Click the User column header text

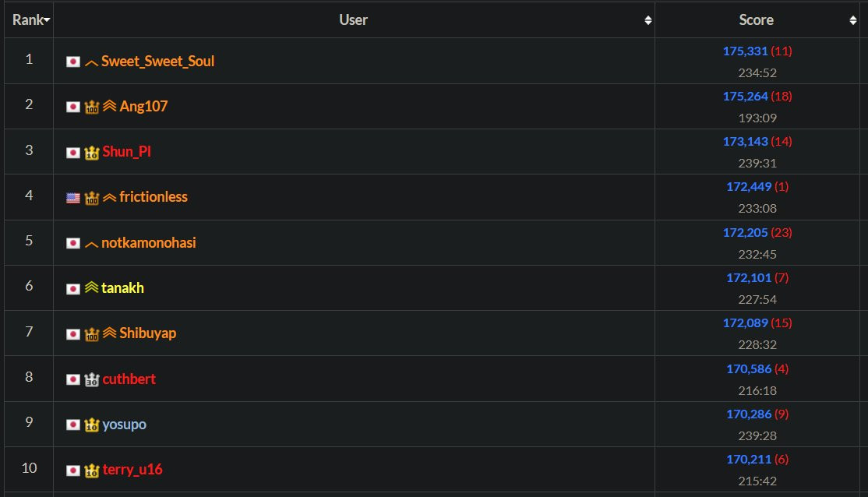tap(354, 20)
